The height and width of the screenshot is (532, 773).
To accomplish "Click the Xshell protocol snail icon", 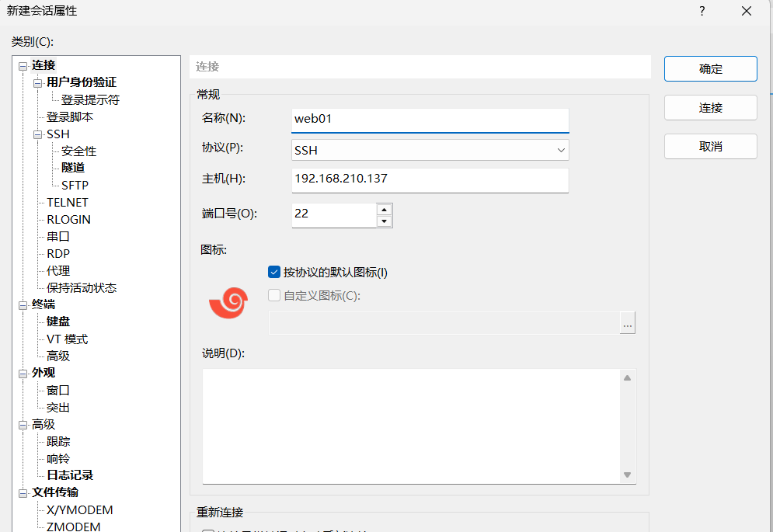I will pos(228,303).
